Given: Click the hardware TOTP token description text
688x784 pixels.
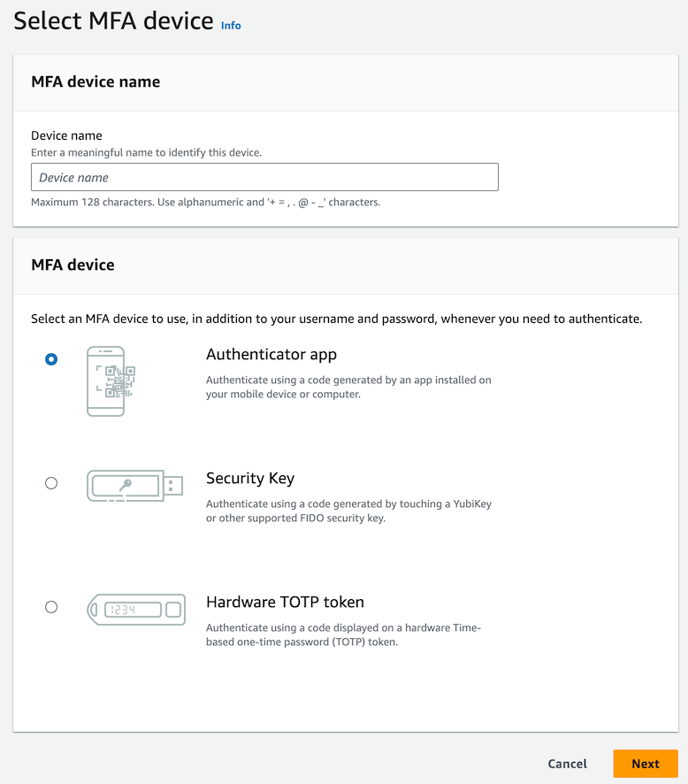Looking at the screenshot, I should tap(343, 634).
